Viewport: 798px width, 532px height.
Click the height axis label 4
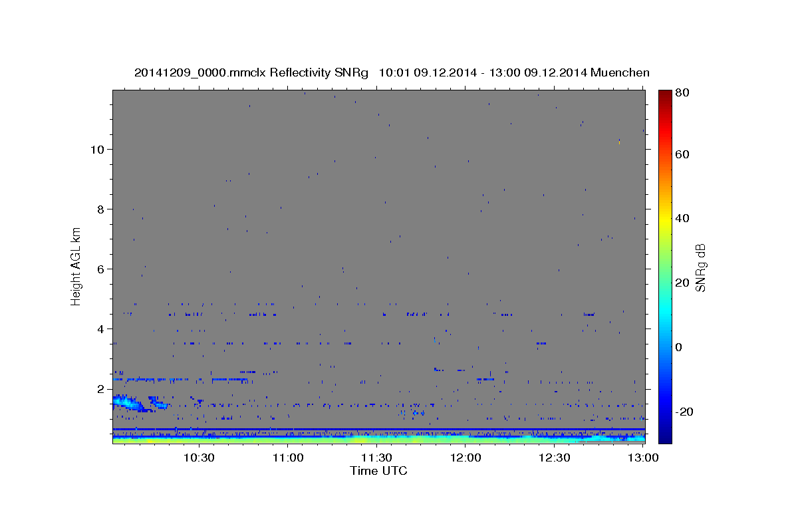(100, 329)
